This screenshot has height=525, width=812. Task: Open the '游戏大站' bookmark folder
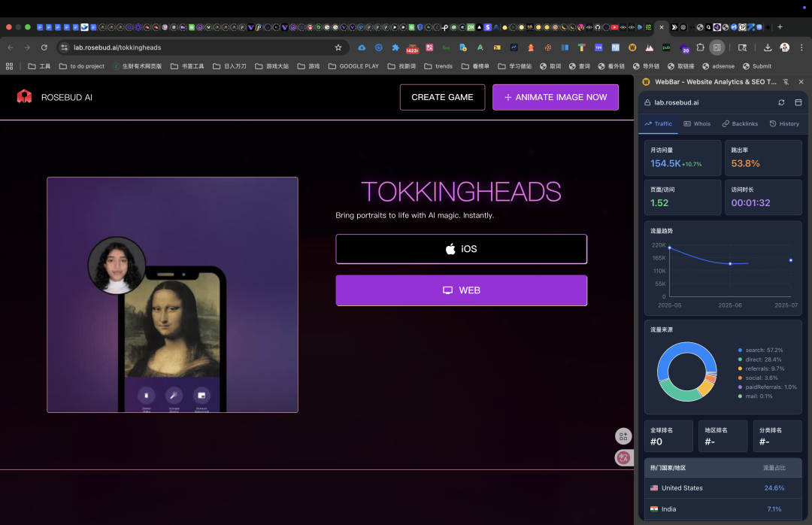coord(272,66)
